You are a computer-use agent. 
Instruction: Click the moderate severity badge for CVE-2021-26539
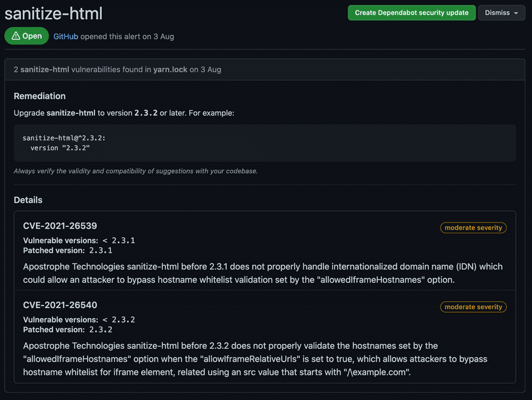click(473, 227)
